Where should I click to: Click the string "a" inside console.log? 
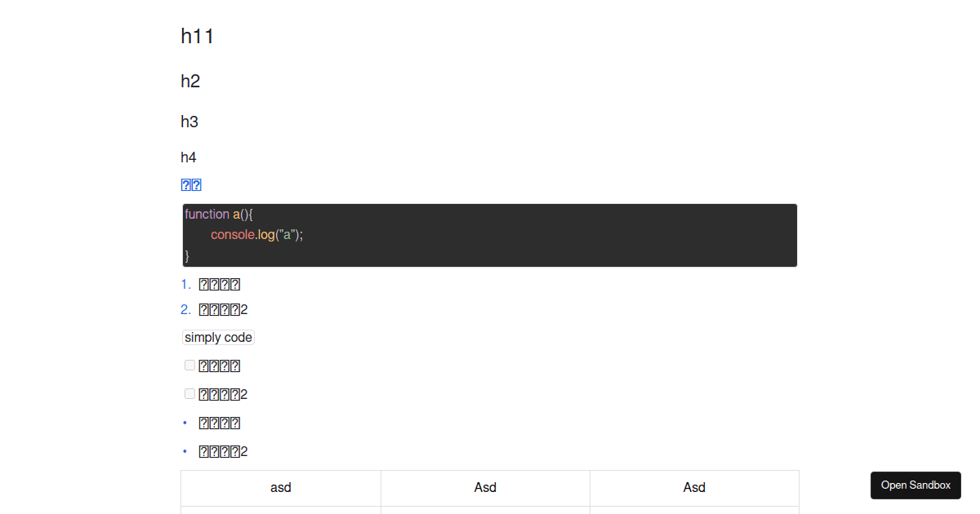(287, 234)
